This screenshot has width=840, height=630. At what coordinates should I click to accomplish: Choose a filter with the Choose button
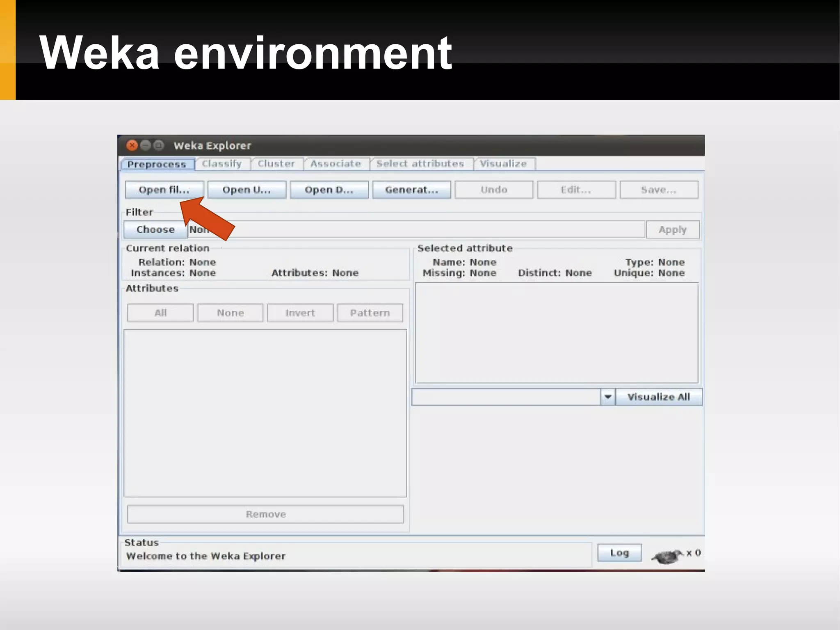pyautogui.click(x=155, y=229)
